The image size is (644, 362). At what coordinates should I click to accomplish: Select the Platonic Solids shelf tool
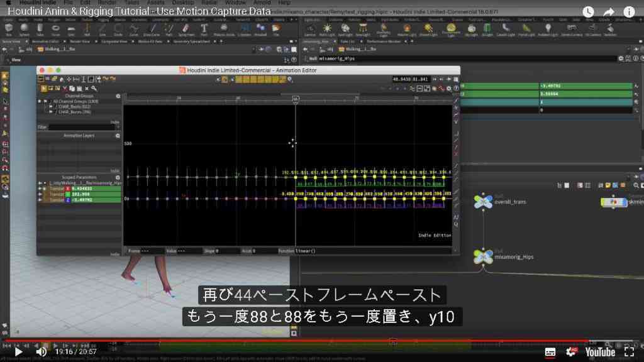pyautogui.click(x=224, y=29)
